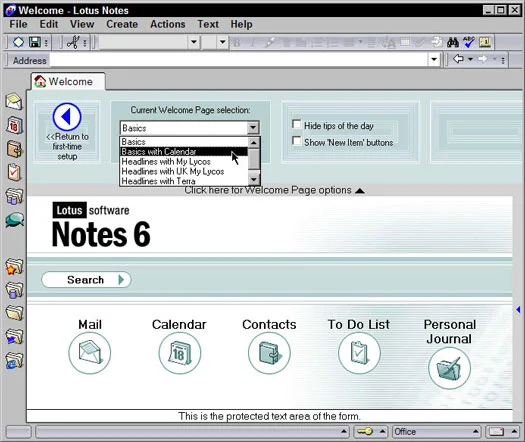Open the To Do clipboard icon in bookmark bar

pyautogui.click(x=14, y=172)
